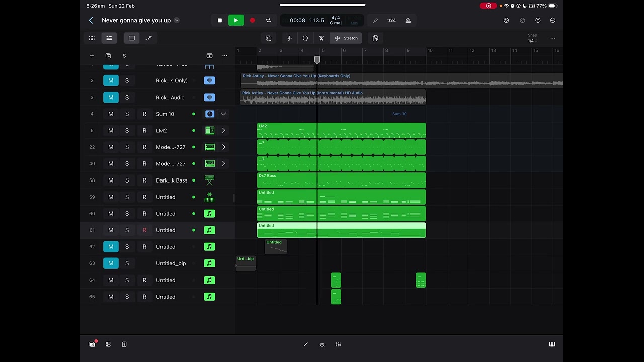
Task: Select the pencil edit tool at bottom
Action: coord(305,344)
